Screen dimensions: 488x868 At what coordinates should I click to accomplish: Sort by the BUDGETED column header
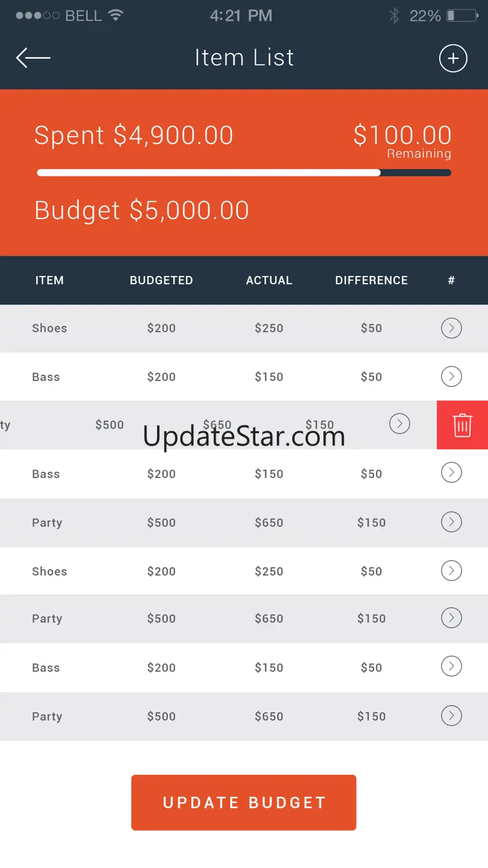click(x=161, y=280)
